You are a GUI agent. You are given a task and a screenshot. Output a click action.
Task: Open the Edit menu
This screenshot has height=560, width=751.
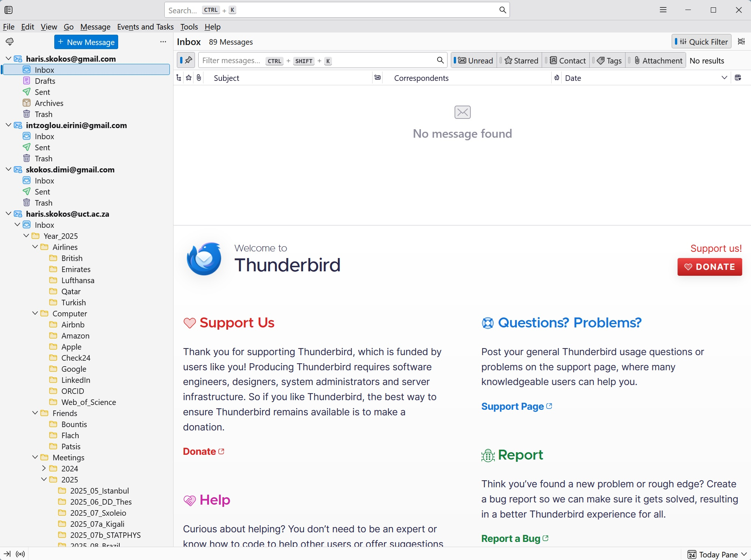pyautogui.click(x=27, y=27)
